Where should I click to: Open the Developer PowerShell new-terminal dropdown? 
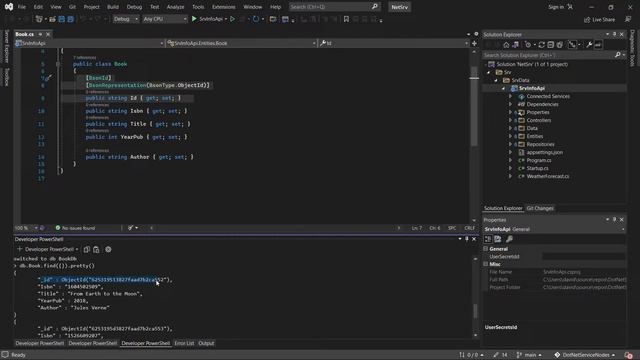point(77,249)
